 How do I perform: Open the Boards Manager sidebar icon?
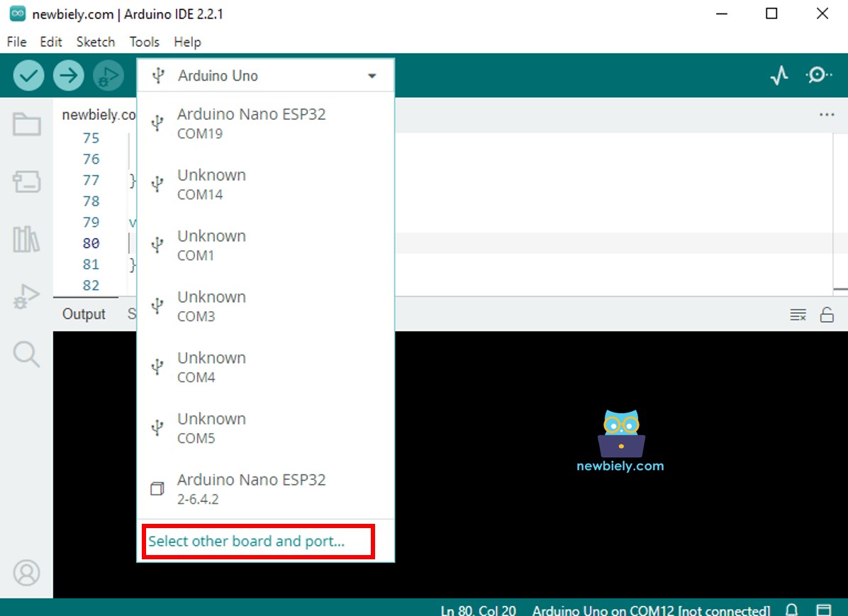pos(26,182)
